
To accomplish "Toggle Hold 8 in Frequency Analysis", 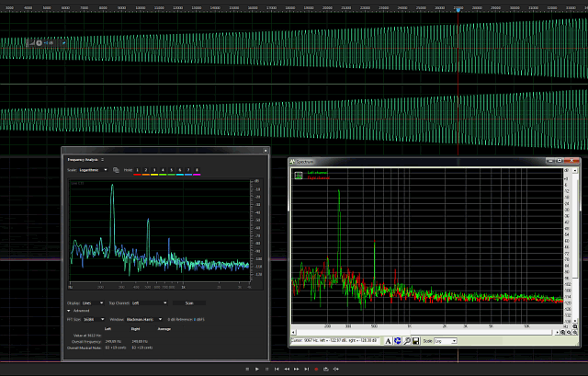I will pos(198,170).
